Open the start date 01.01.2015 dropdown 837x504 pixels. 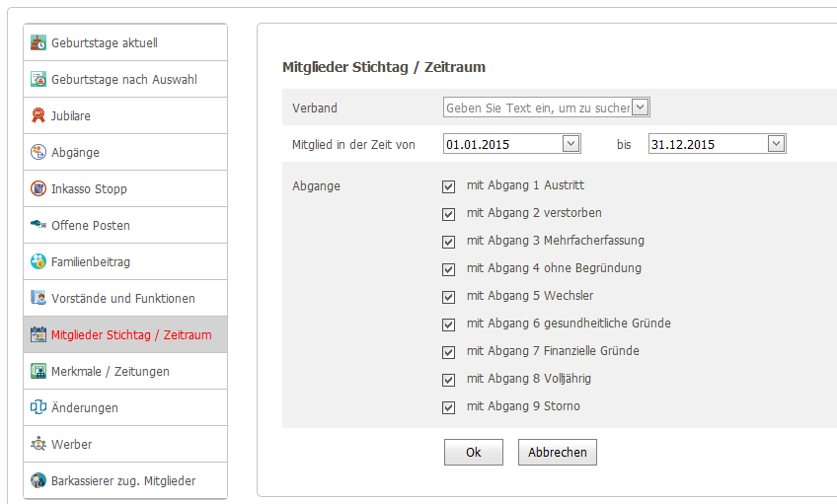point(571,143)
